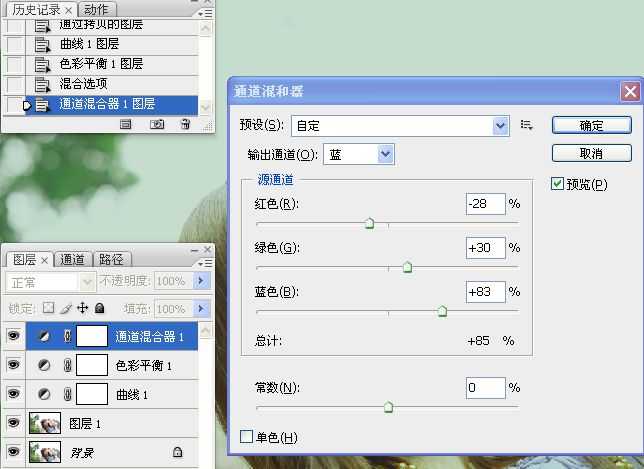Image resolution: width=644 pixels, height=469 pixels.
Task: Click the link icon on 通道混合器 1 layer
Action: [68, 336]
